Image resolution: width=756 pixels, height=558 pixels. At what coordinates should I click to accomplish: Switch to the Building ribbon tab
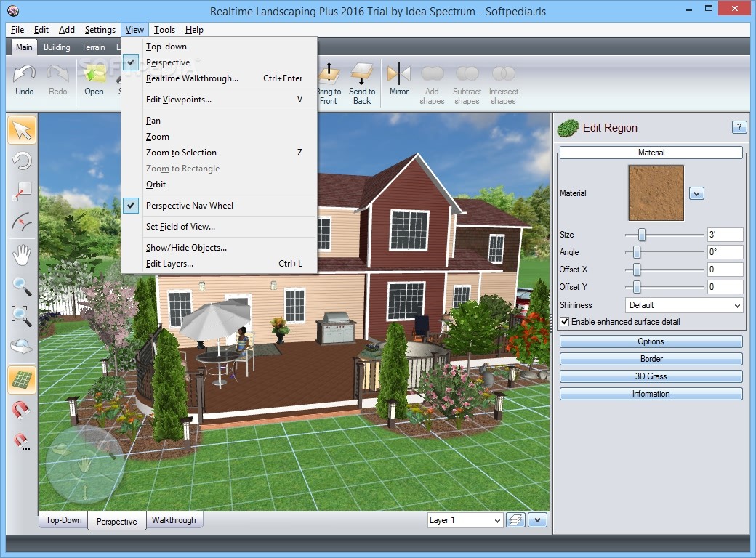point(57,47)
